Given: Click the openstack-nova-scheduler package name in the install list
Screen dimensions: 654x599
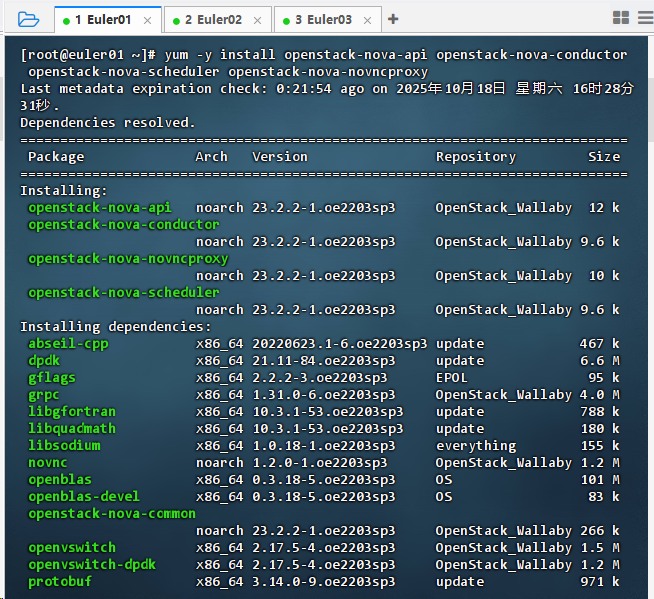Looking at the screenshot, I should click(123, 293).
